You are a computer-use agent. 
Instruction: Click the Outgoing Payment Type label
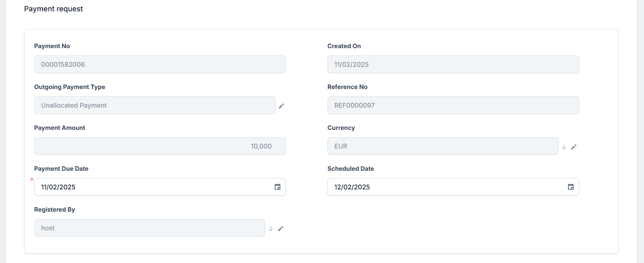70,87
